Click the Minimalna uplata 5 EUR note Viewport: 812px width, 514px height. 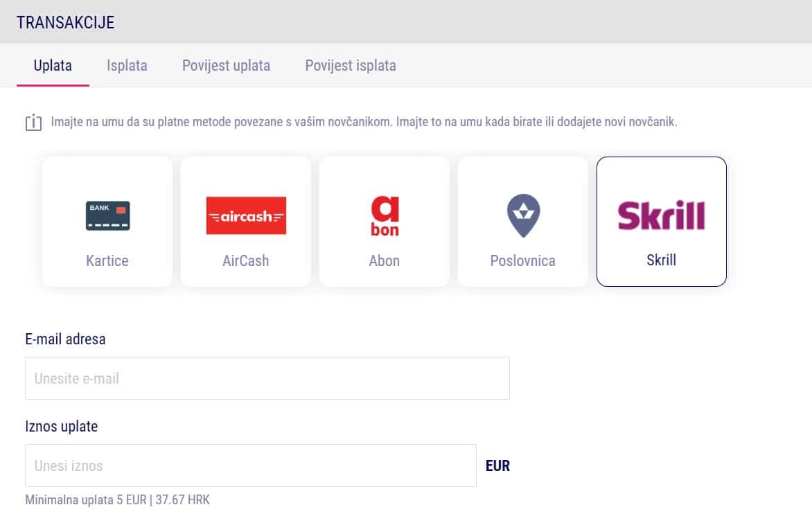pyautogui.click(x=117, y=499)
